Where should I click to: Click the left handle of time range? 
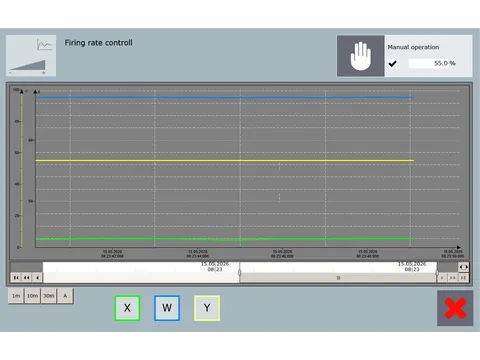point(240,273)
